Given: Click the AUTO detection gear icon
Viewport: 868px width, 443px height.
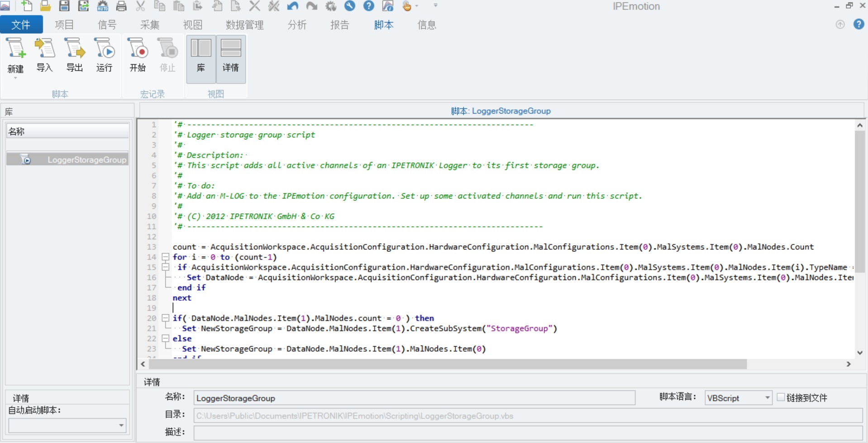Looking at the screenshot, I should point(103,6).
